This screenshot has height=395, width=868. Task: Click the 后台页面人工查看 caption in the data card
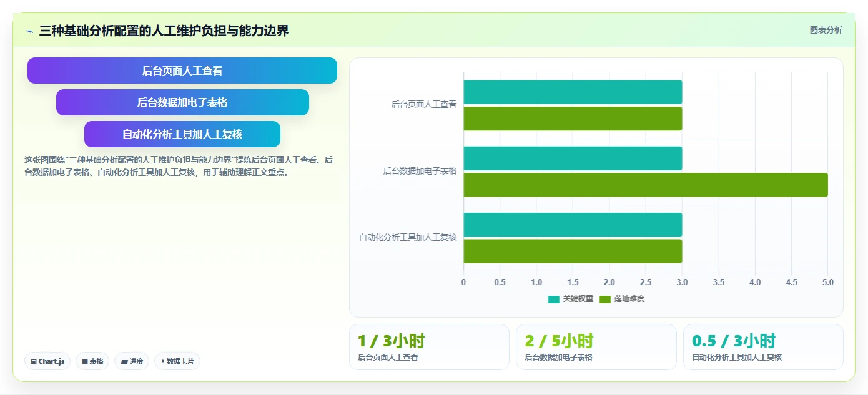click(x=388, y=358)
